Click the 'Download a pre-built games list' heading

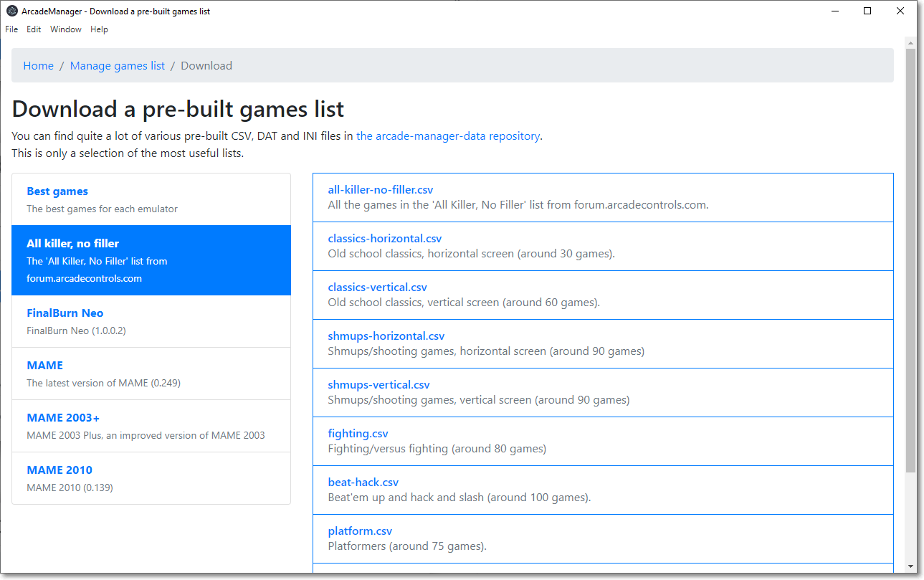point(178,109)
